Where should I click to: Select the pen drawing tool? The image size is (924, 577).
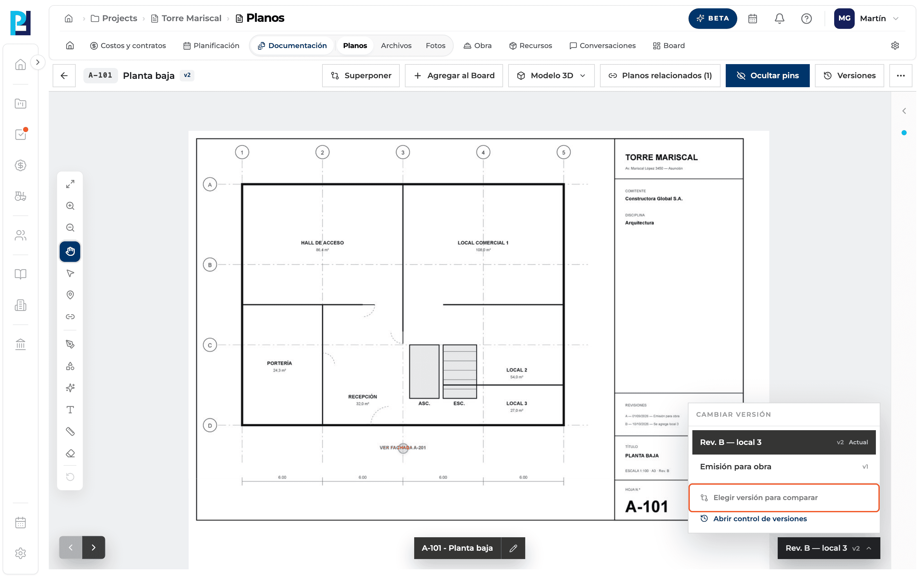coord(70,344)
